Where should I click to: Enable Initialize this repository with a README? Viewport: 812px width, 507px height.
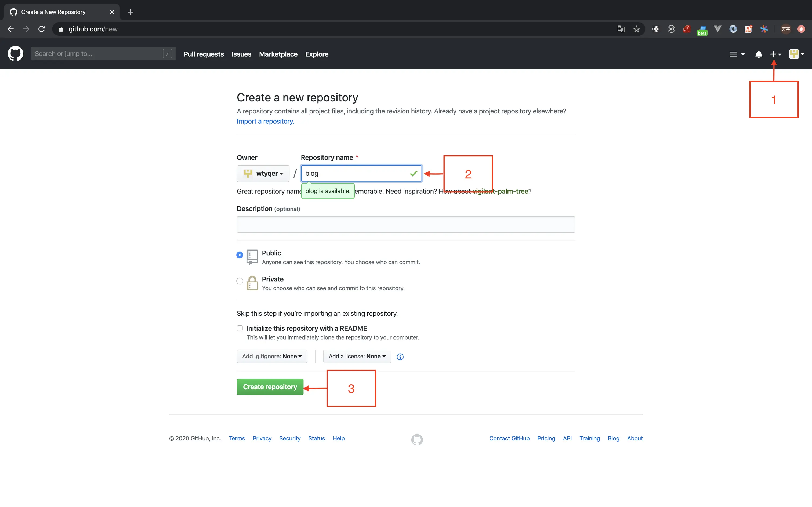[240, 328]
